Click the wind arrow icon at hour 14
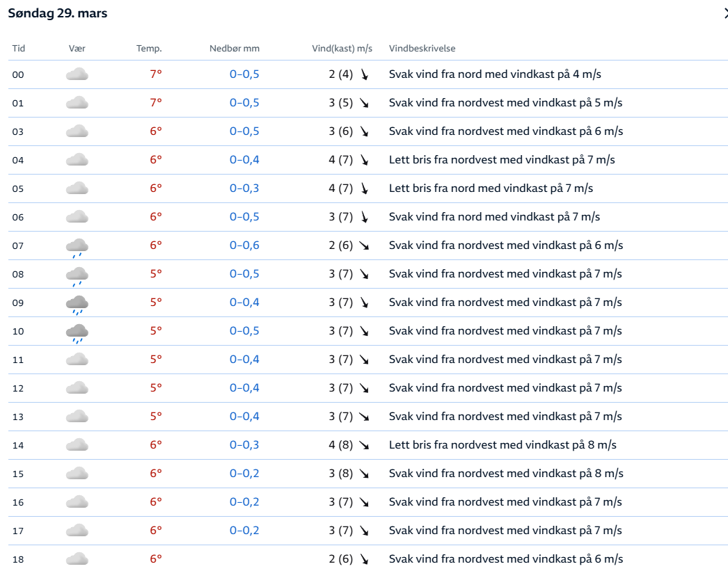Image resolution: width=728 pixels, height=571 pixels. click(364, 445)
